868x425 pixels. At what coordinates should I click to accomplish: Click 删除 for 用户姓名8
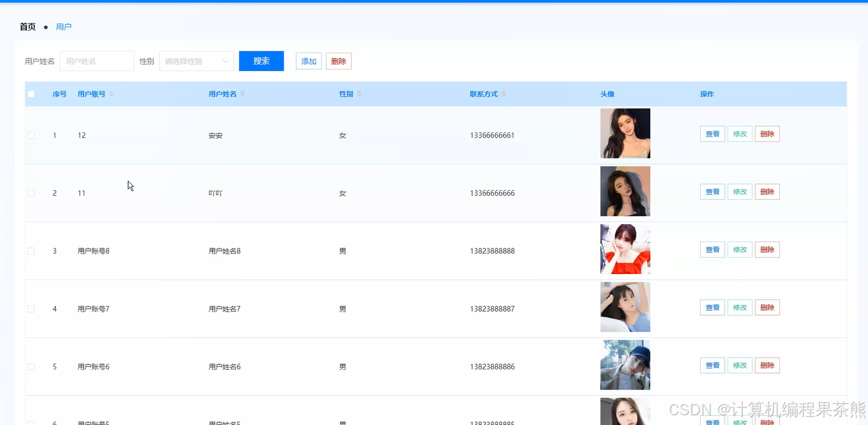tap(767, 250)
